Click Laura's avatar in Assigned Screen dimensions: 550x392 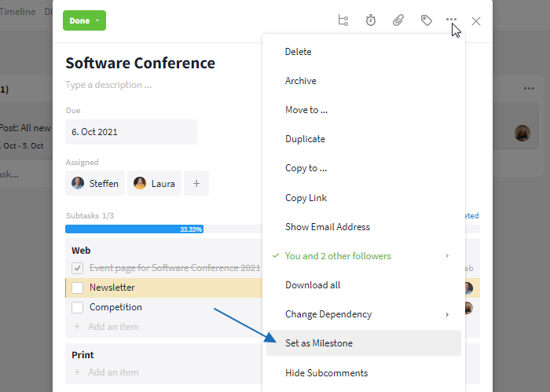click(x=140, y=184)
